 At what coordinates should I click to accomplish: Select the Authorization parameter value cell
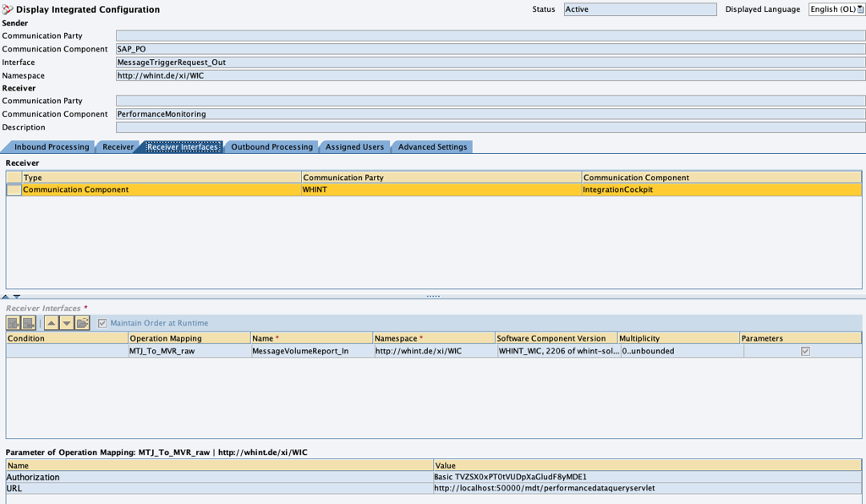[x=647, y=477]
